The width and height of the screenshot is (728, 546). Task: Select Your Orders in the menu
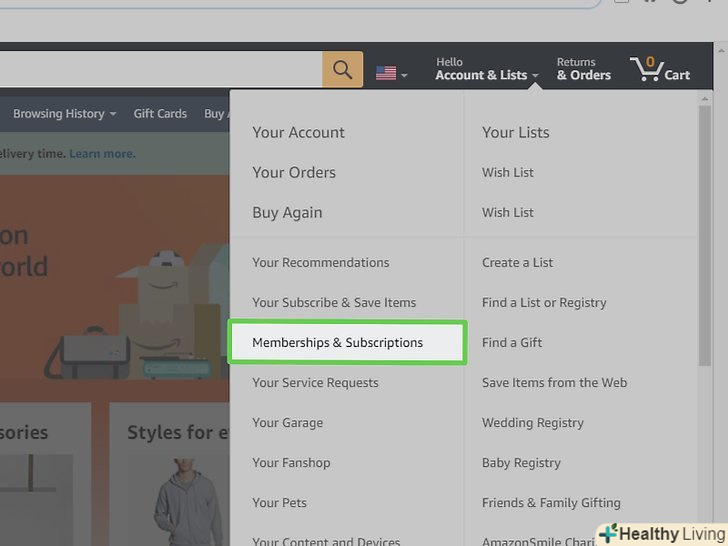294,173
